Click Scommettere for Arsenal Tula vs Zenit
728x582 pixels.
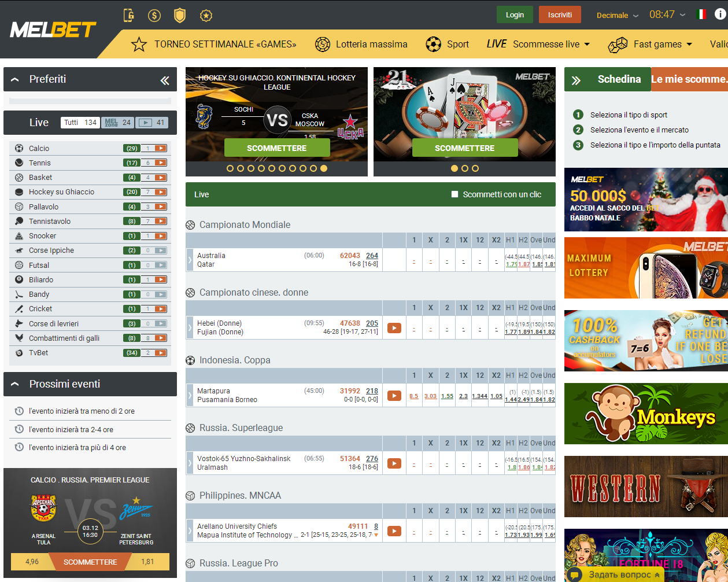(90, 562)
